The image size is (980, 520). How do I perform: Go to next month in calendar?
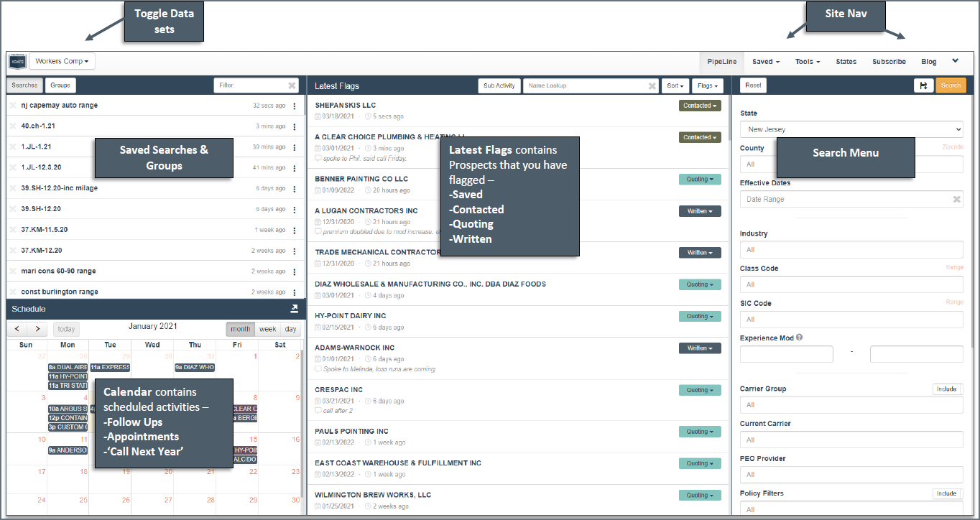point(37,329)
